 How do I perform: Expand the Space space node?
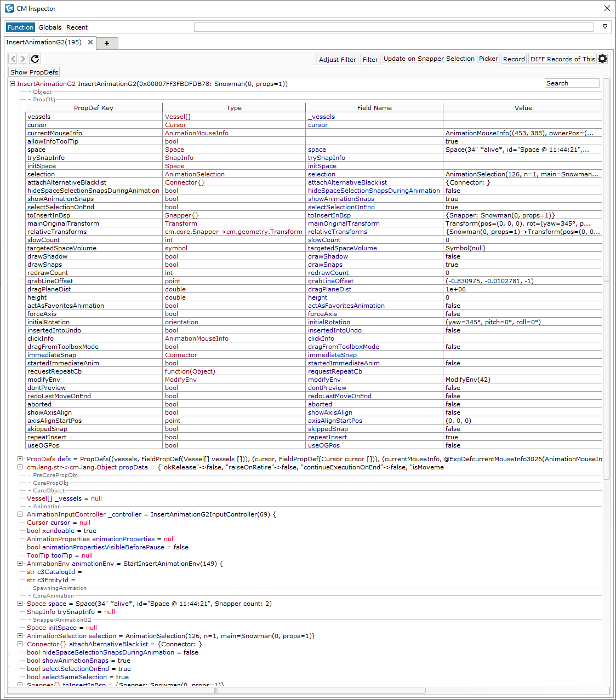20,604
